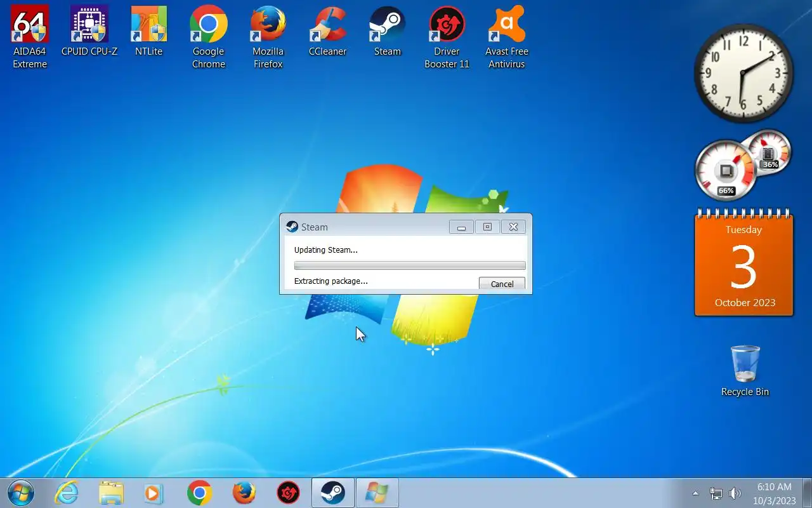Click the 'Extracting package...' text
Screen dimensions: 812x508
(331, 281)
